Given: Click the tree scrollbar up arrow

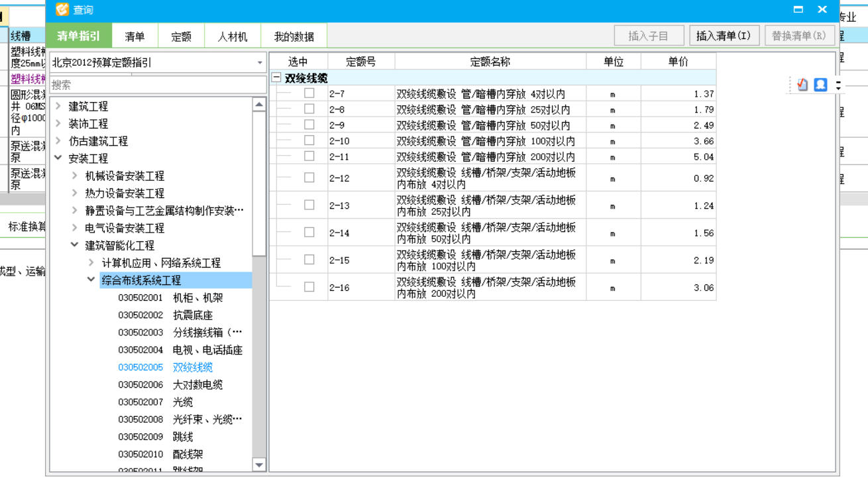Looking at the screenshot, I should pos(259,105).
